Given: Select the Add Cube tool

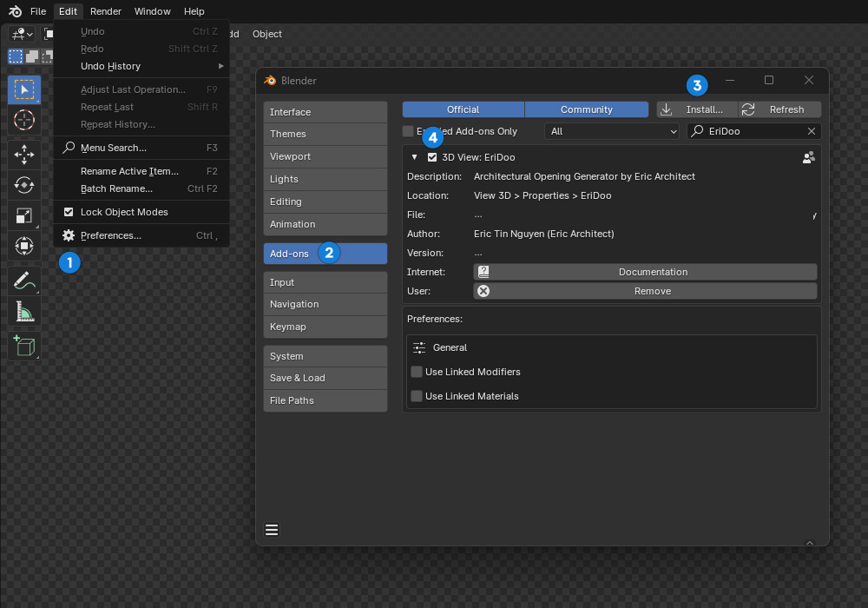Looking at the screenshot, I should coord(24,345).
